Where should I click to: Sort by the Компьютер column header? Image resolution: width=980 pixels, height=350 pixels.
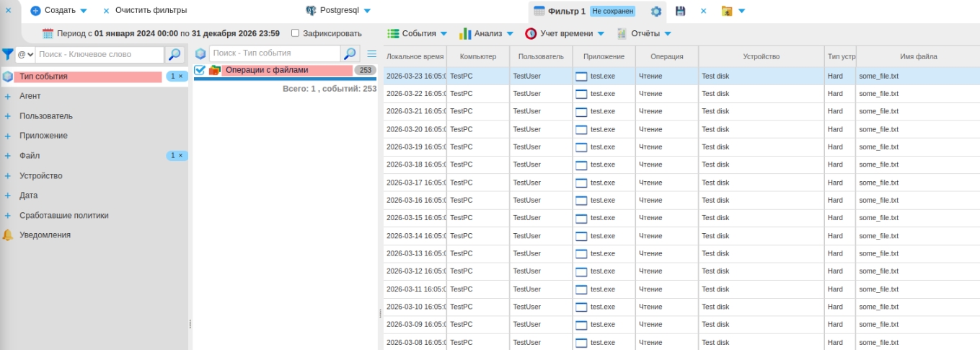(478, 56)
